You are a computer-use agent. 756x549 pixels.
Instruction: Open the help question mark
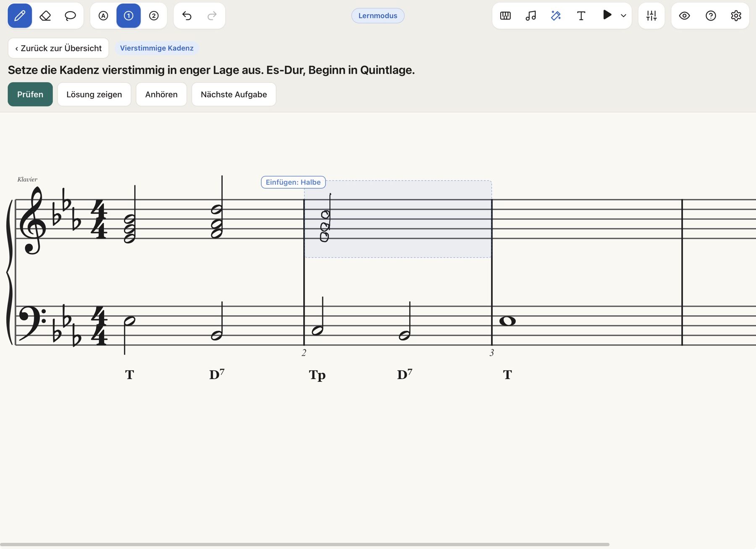711,16
